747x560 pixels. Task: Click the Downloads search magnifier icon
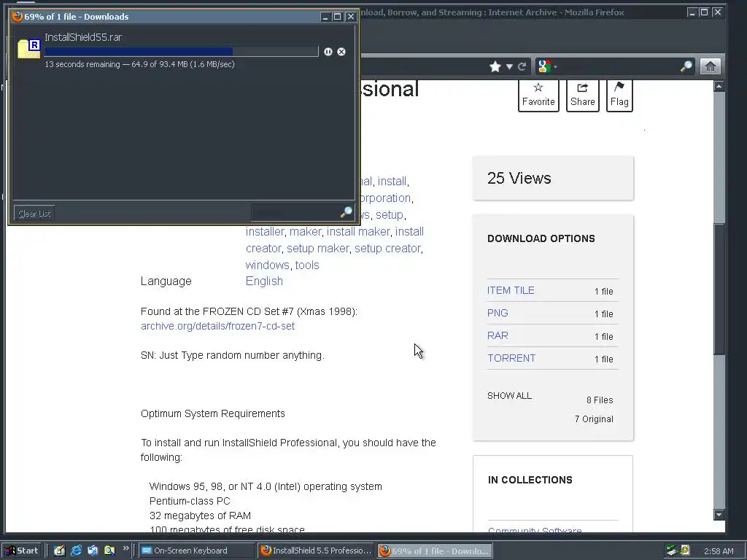click(x=347, y=212)
